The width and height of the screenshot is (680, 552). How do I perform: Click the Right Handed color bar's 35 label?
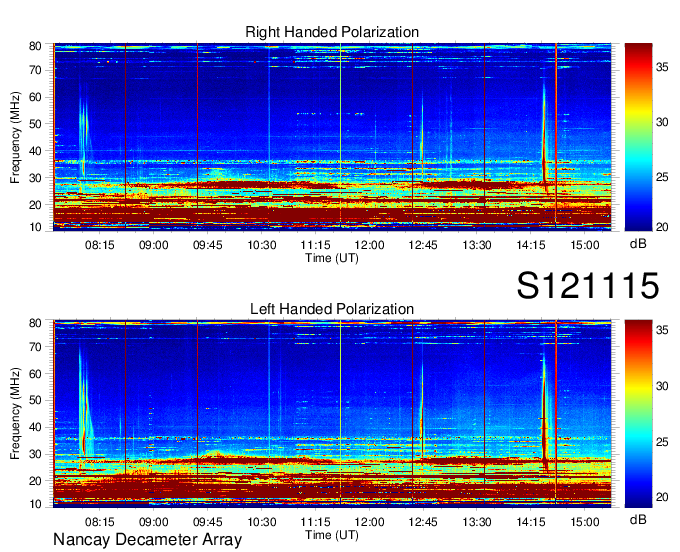point(662,68)
